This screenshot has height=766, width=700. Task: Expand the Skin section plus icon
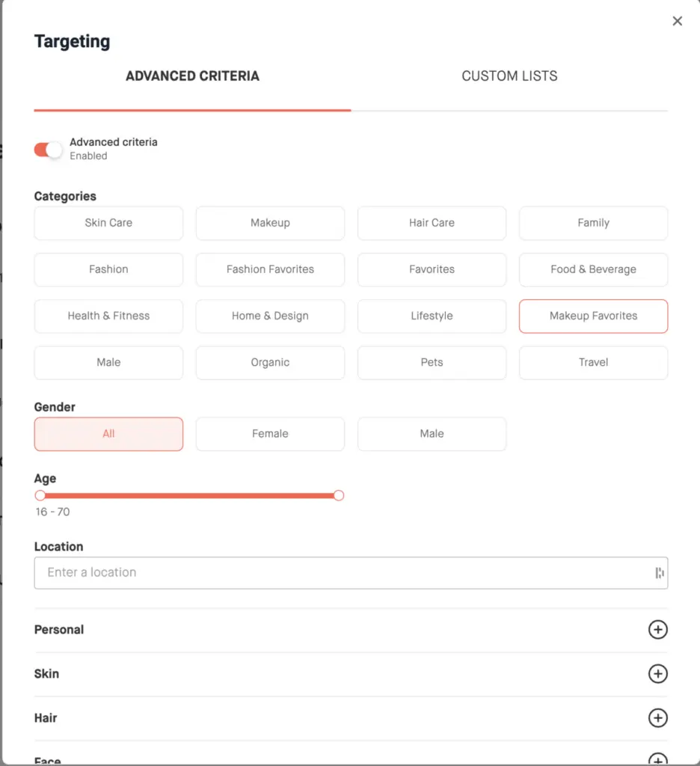657,674
